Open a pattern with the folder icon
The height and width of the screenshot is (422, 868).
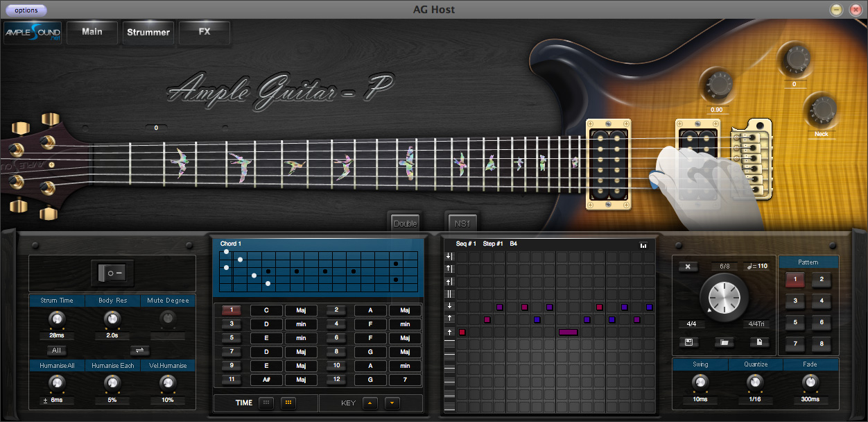coord(724,342)
